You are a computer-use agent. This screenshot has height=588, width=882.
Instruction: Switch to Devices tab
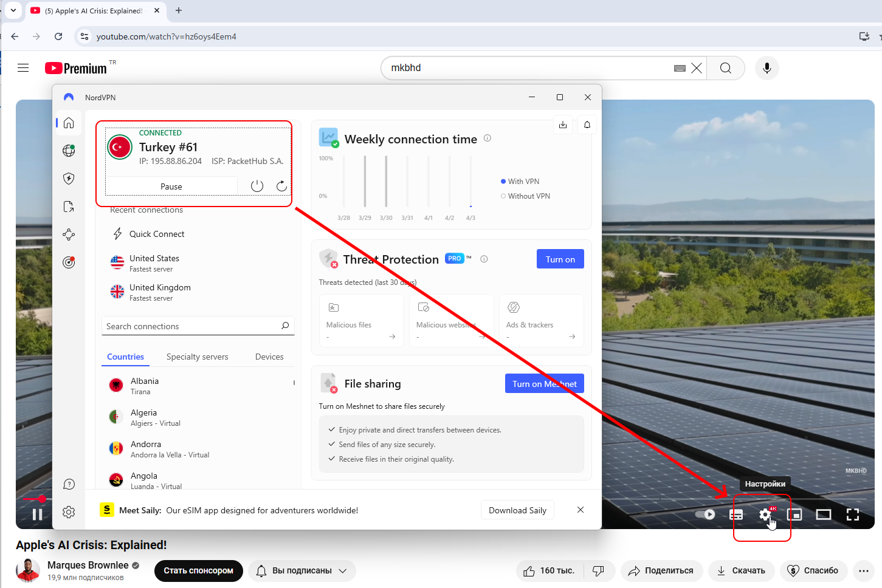269,357
